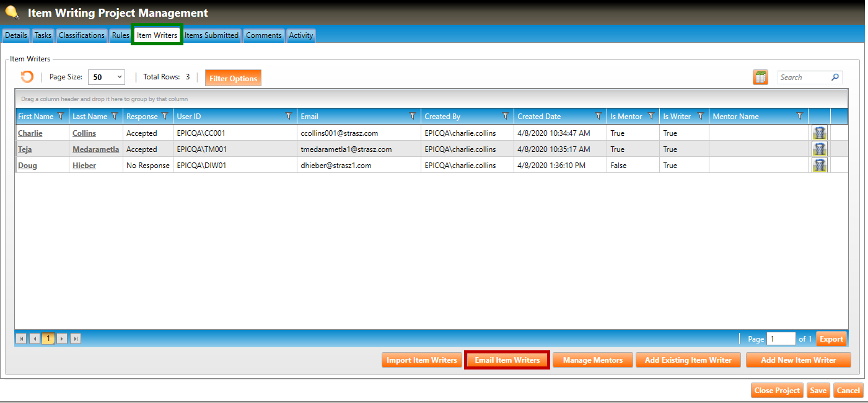The height and width of the screenshot is (403, 868).
Task: Open the Page Size dropdown
Action: coord(106,77)
